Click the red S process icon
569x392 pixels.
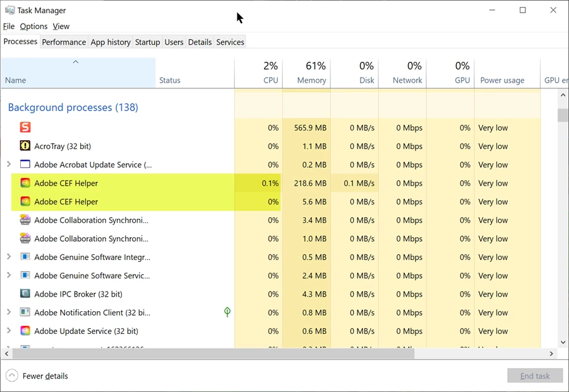coord(25,128)
